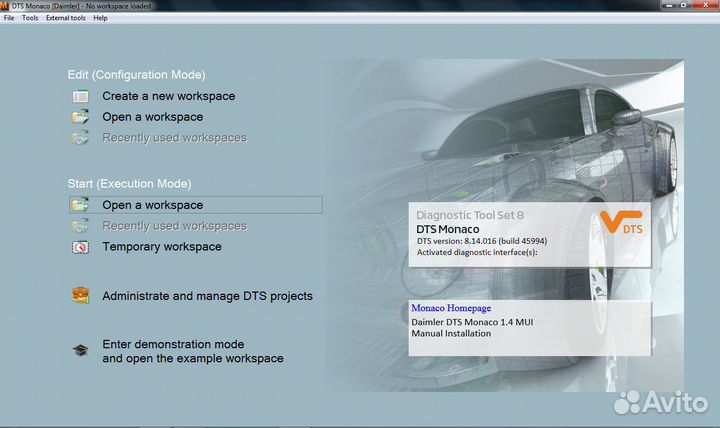Select the Create a new workspace text
Viewport: 720px width, 428px height.
(x=168, y=97)
